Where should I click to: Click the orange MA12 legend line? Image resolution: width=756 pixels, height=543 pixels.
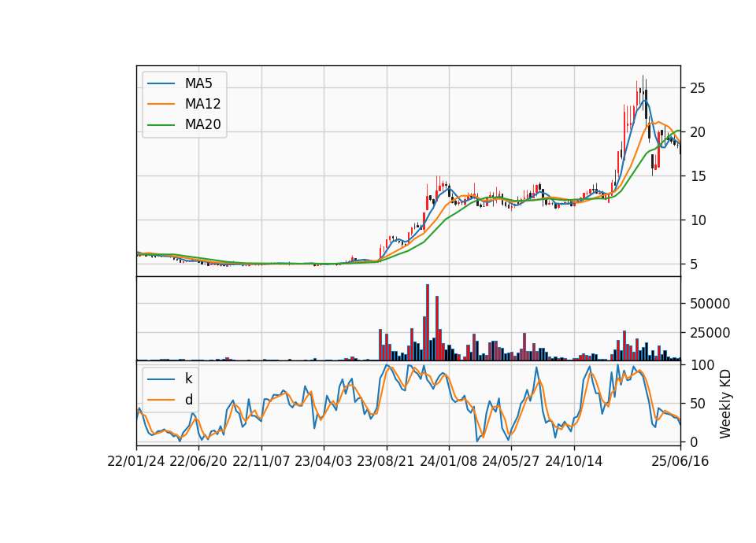[x=161, y=104]
